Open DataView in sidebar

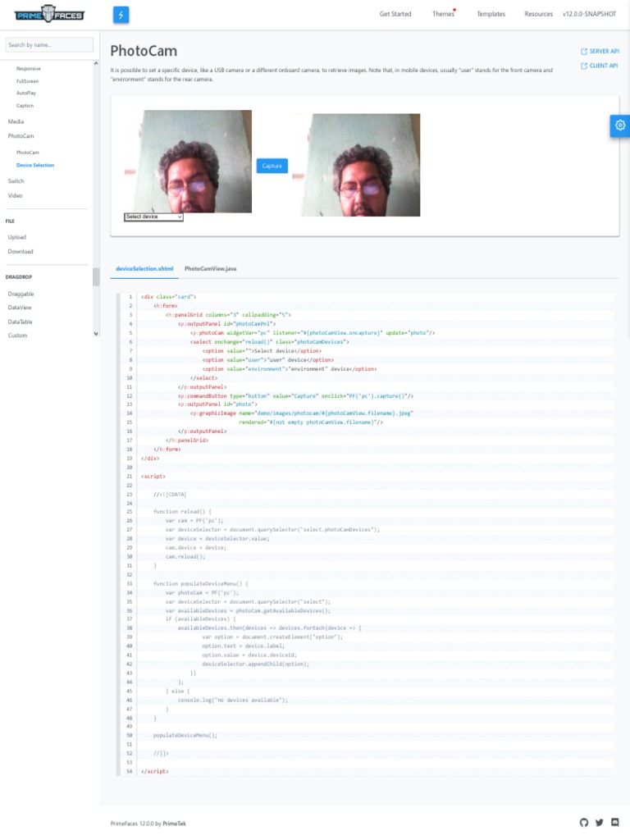pos(20,308)
